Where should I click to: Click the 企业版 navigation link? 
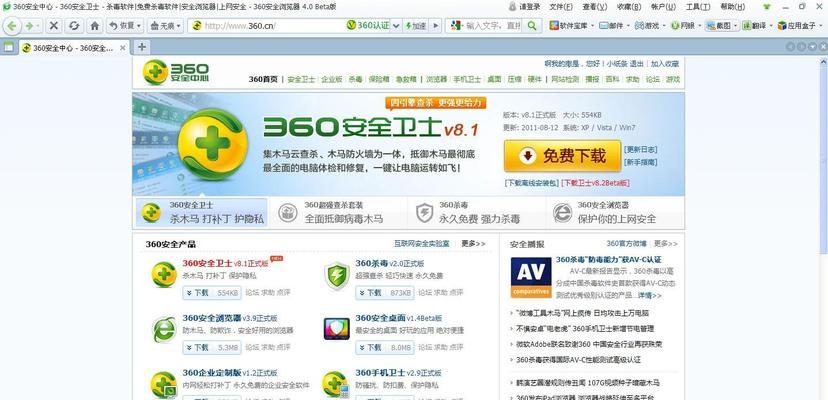[332, 79]
